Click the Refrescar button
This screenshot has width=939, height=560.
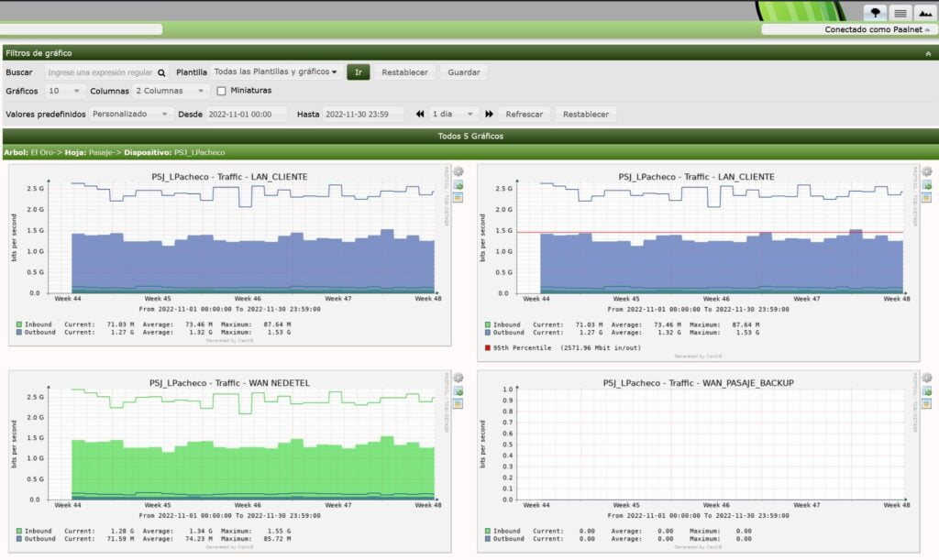pos(525,115)
